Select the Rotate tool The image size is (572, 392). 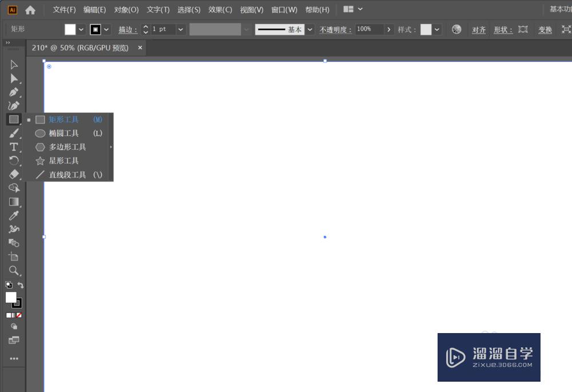14,160
